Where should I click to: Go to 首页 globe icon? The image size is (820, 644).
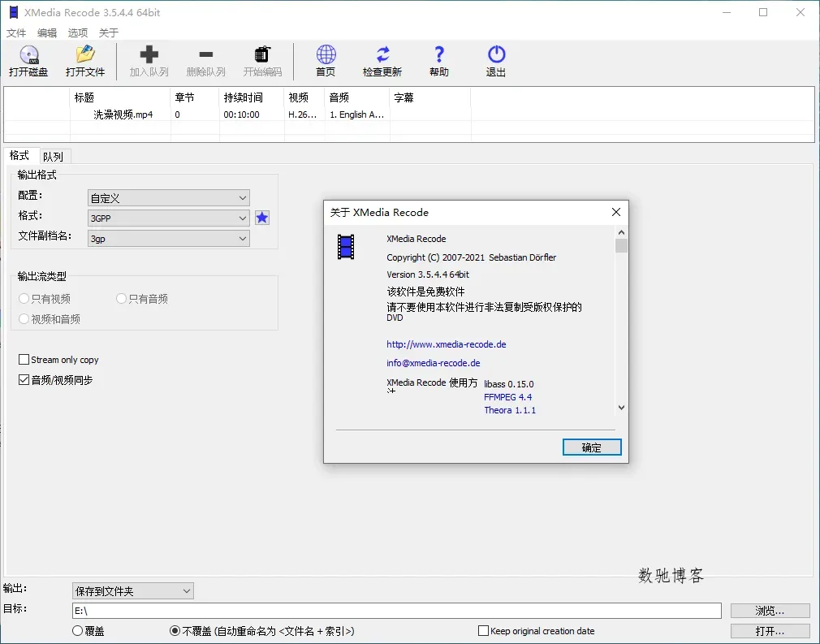pos(326,61)
